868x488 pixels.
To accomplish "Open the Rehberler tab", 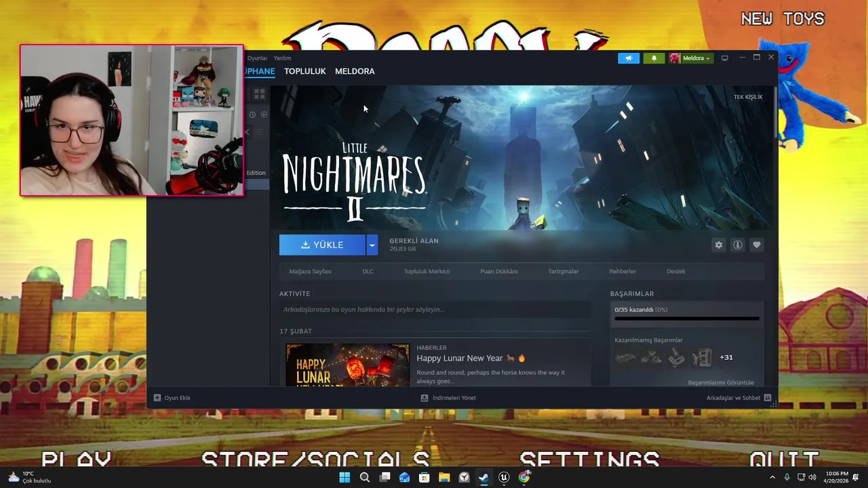I will coord(623,271).
